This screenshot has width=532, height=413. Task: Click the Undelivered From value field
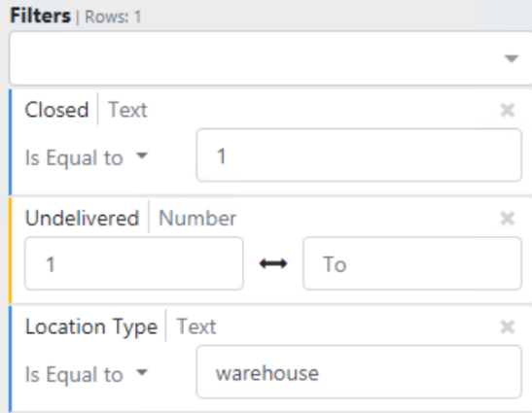pyautogui.click(x=134, y=263)
